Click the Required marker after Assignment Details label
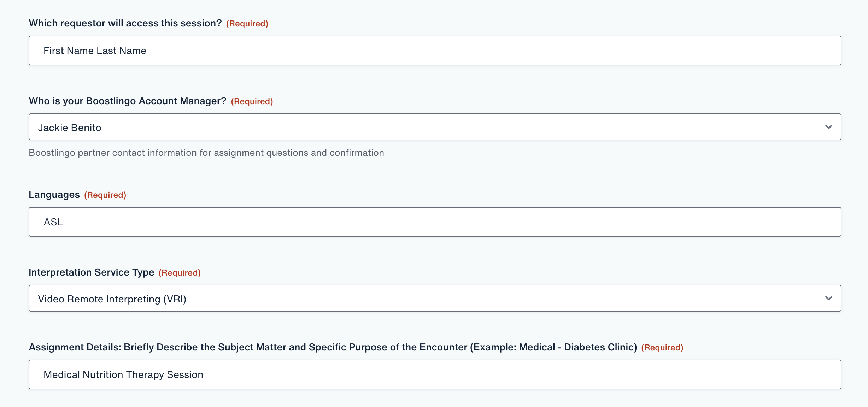This screenshot has width=868, height=407. click(x=662, y=348)
